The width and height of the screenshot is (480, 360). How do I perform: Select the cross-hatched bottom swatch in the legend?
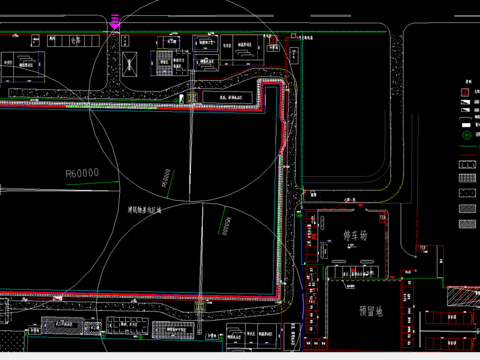(x=467, y=224)
